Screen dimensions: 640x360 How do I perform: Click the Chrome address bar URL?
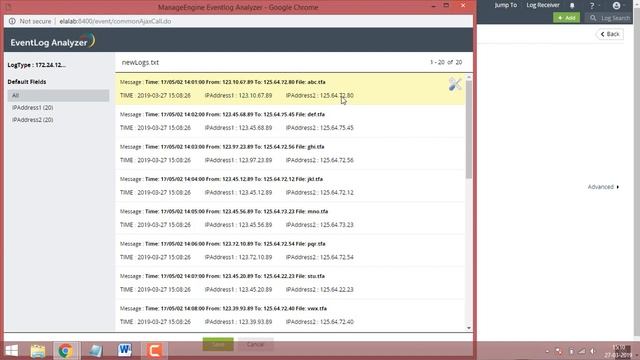coord(115,21)
